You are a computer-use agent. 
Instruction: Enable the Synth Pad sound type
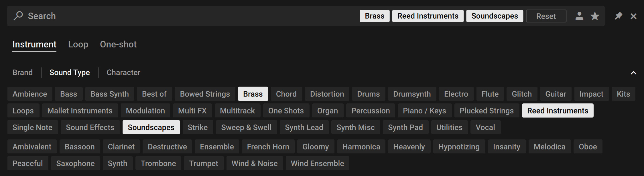(x=405, y=127)
